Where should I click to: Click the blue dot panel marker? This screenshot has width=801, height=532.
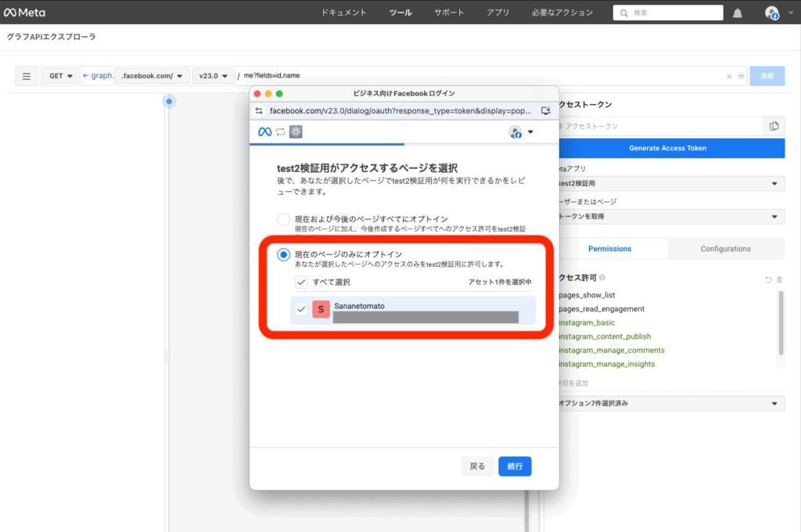coord(169,101)
